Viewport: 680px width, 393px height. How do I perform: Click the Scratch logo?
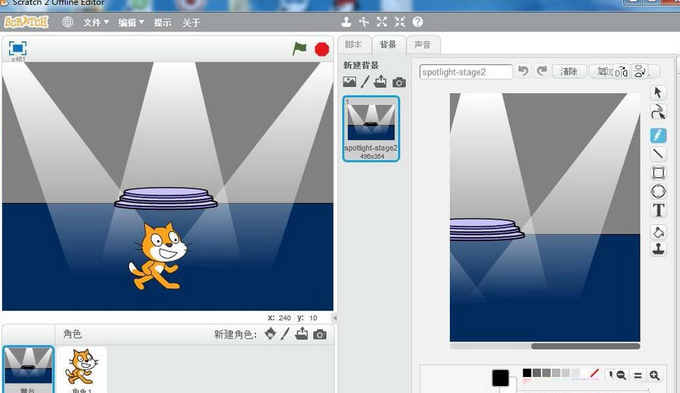[26, 22]
